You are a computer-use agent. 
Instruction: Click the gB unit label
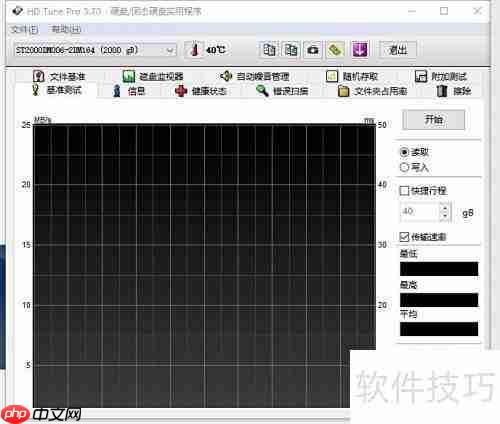(x=468, y=213)
